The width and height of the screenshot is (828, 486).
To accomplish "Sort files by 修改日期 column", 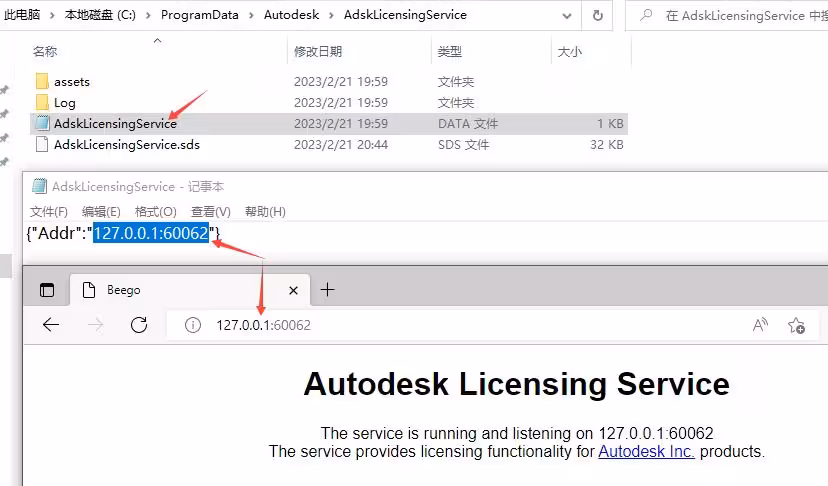I will click(318, 52).
